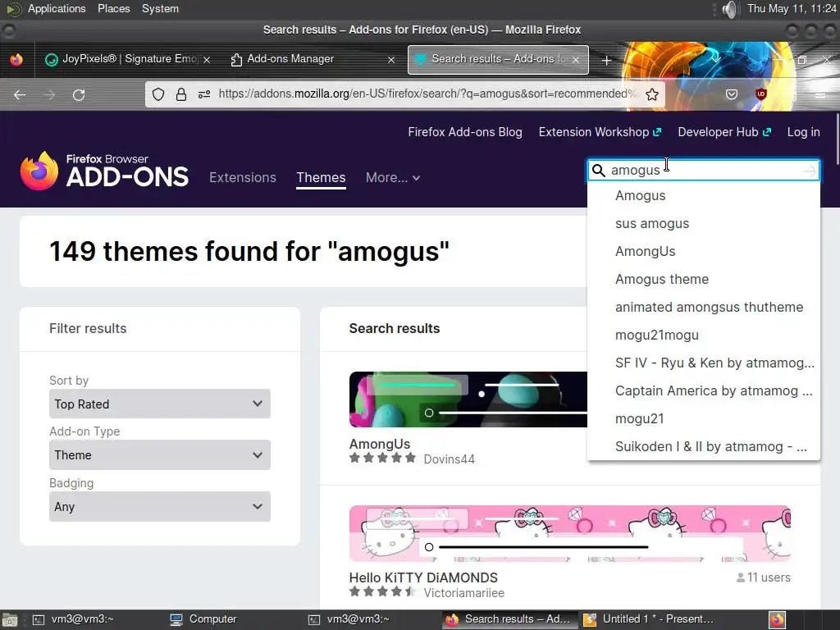Click the amogus search input field

click(x=703, y=171)
